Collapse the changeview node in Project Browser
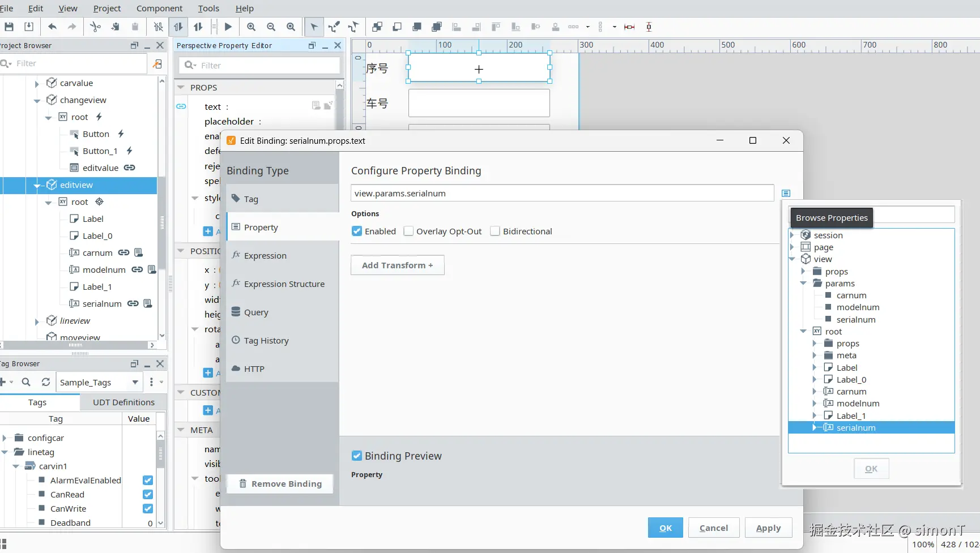 click(x=37, y=100)
